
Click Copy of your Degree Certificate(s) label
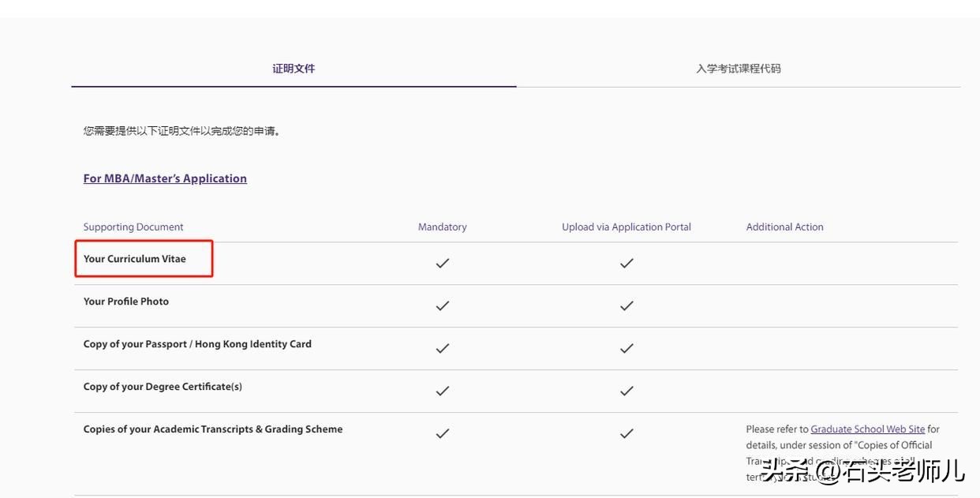click(163, 387)
